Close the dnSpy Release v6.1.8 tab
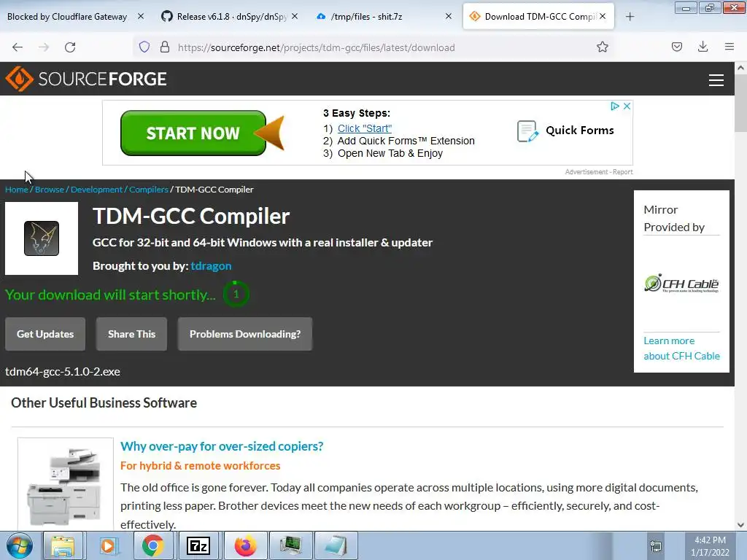The height and width of the screenshot is (560, 747). tap(295, 16)
